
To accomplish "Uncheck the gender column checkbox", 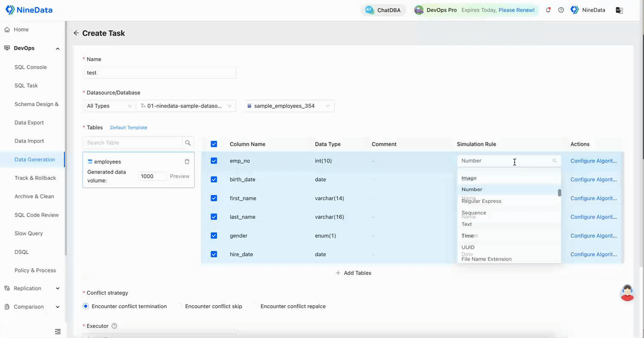I will (x=214, y=236).
